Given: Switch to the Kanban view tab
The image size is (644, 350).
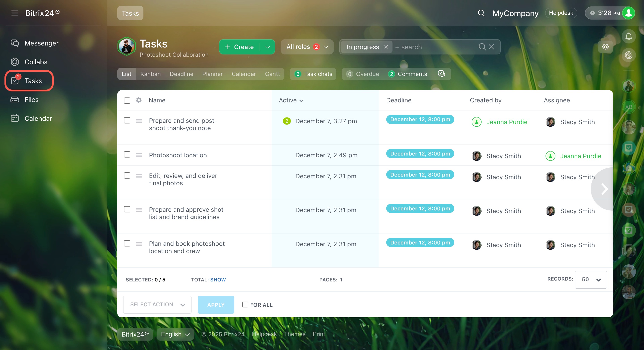Looking at the screenshot, I should 150,74.
